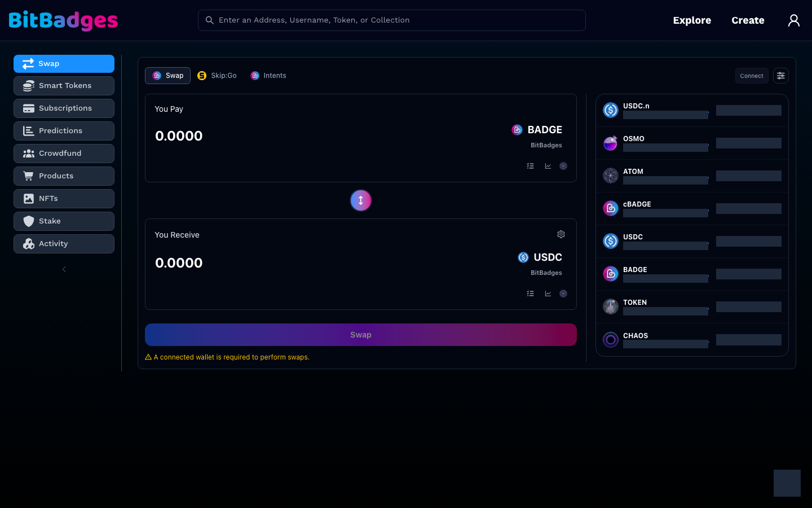Open Subscriptions in the sidebar
This screenshot has width=812, height=508.
(64, 108)
